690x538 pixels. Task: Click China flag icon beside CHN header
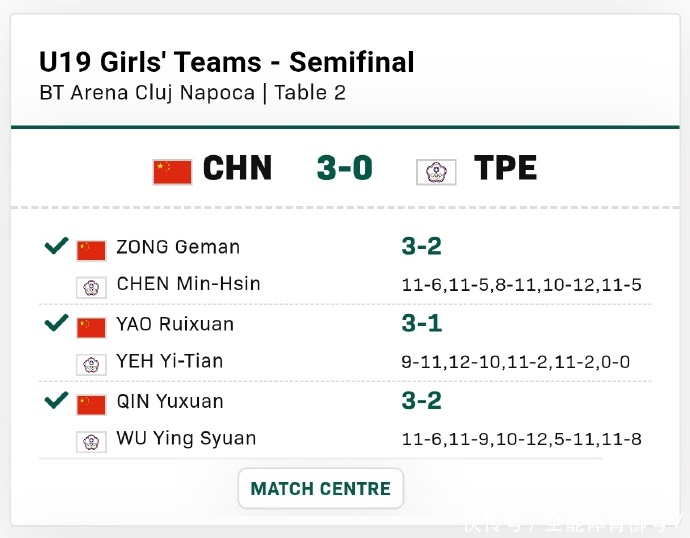tap(172, 171)
